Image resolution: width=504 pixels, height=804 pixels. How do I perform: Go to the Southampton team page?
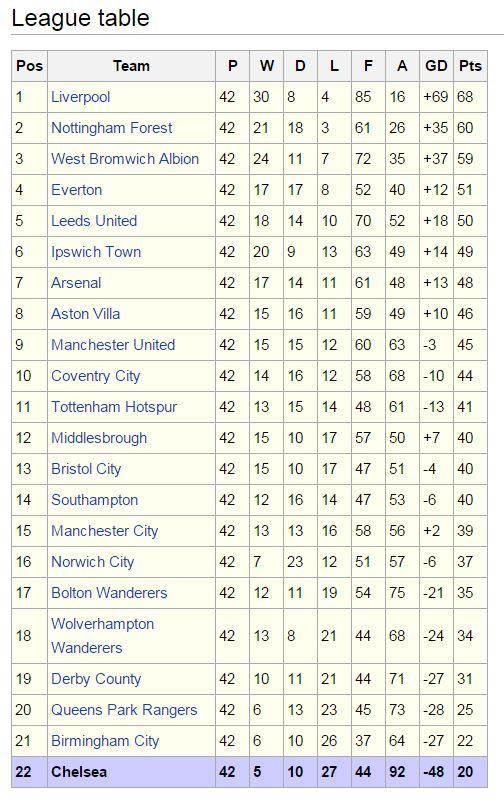pyautogui.click(x=95, y=500)
